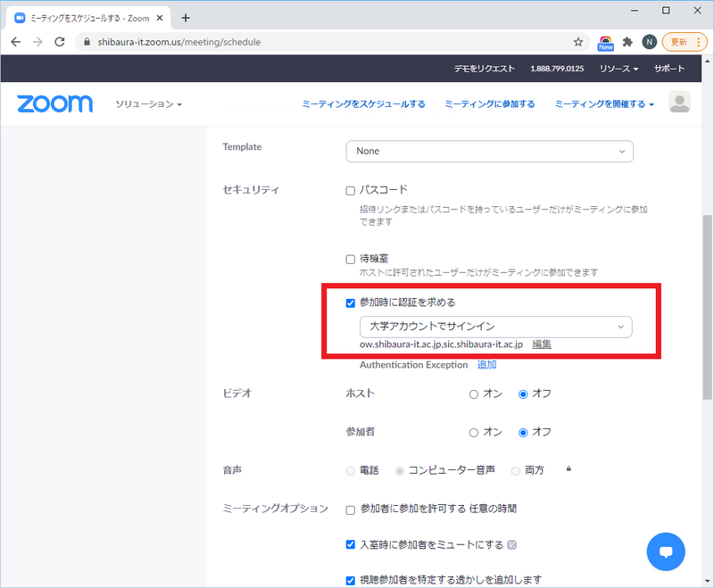Screen dimensions: 714x588
Task: Set host video to オフ
Action: (523, 394)
